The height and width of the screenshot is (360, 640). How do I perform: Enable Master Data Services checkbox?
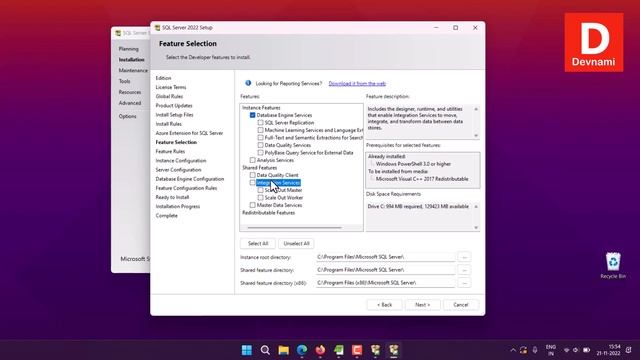pos(252,205)
